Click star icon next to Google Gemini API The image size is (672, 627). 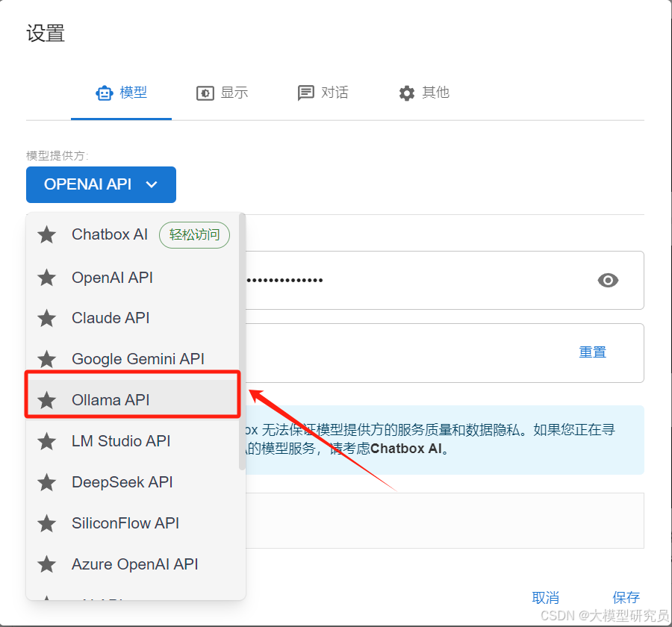pyautogui.click(x=47, y=359)
